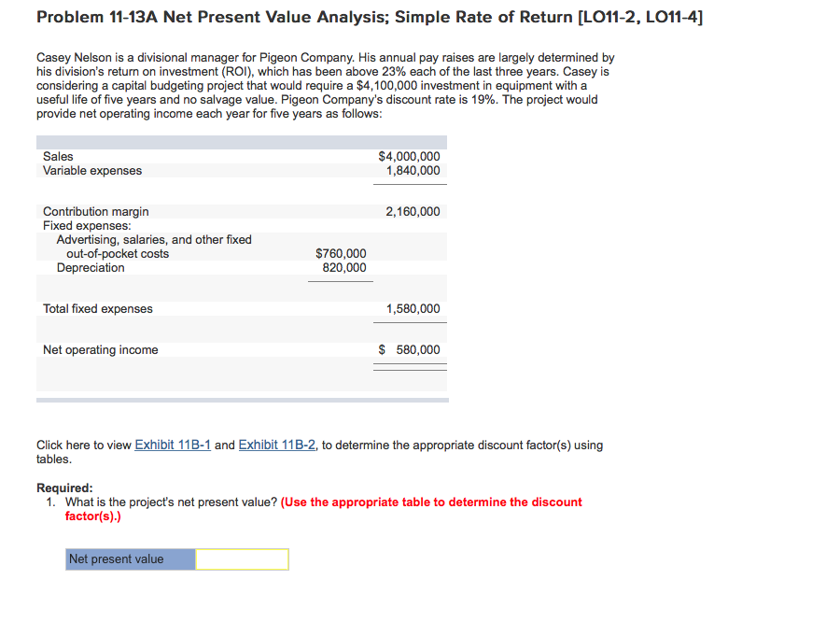
Task: Select the Variable expenses row label
Action: tap(92, 171)
